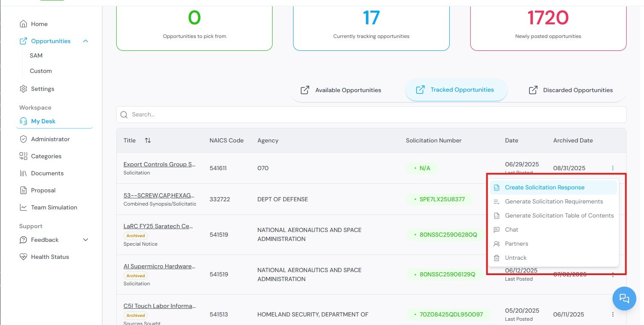This screenshot has height=325, width=644.
Task: Click the DEPT OF DEFENSE agency cell
Action: tap(283, 199)
